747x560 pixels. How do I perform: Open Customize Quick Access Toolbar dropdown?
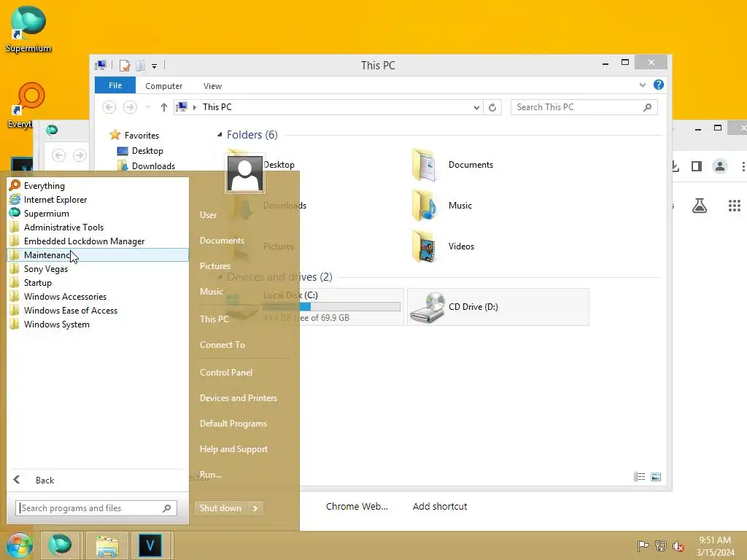[155, 66]
